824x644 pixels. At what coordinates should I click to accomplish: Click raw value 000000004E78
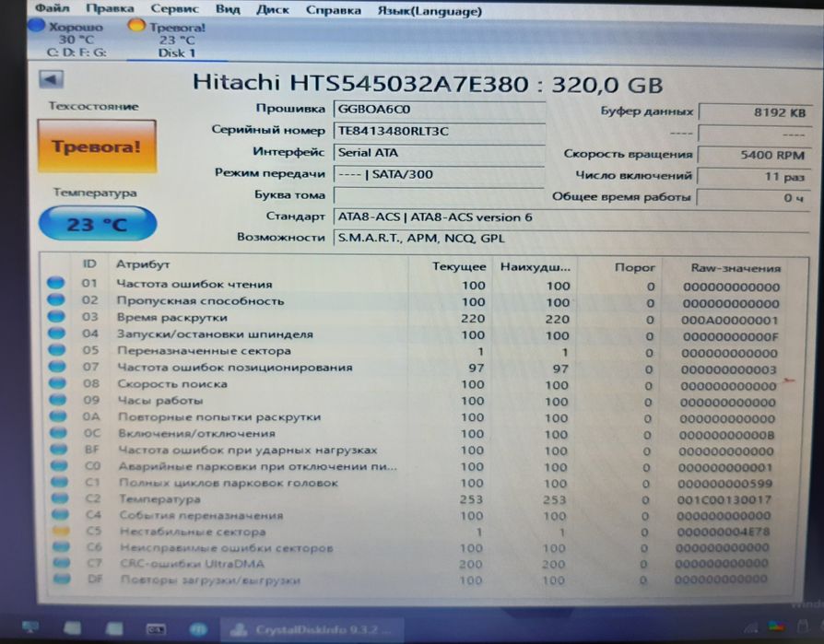[x=724, y=533]
